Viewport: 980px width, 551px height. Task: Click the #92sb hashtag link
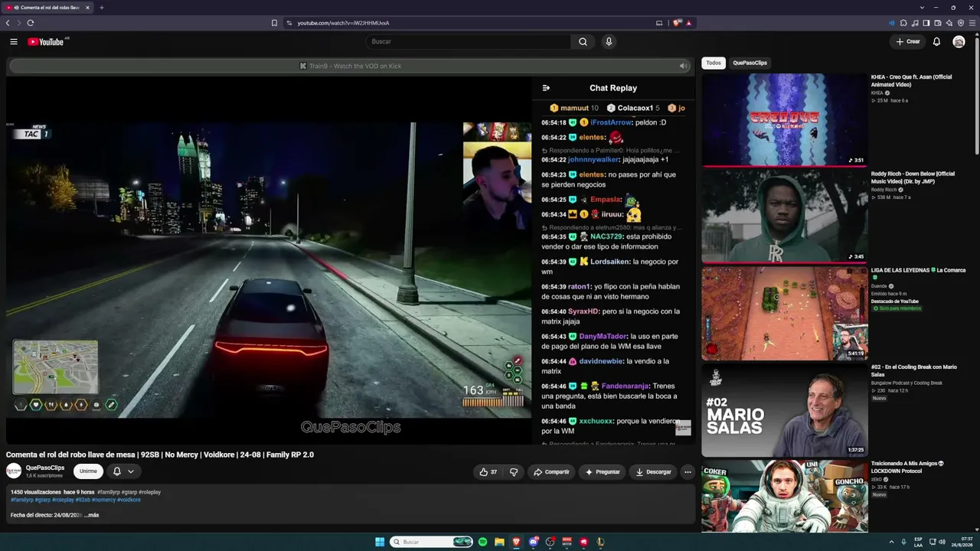pos(82,500)
